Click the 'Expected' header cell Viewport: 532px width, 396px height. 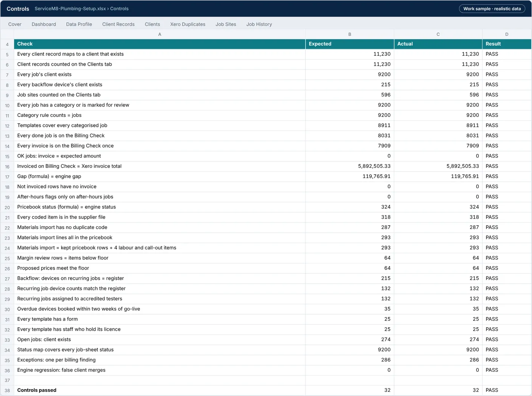tap(350, 44)
